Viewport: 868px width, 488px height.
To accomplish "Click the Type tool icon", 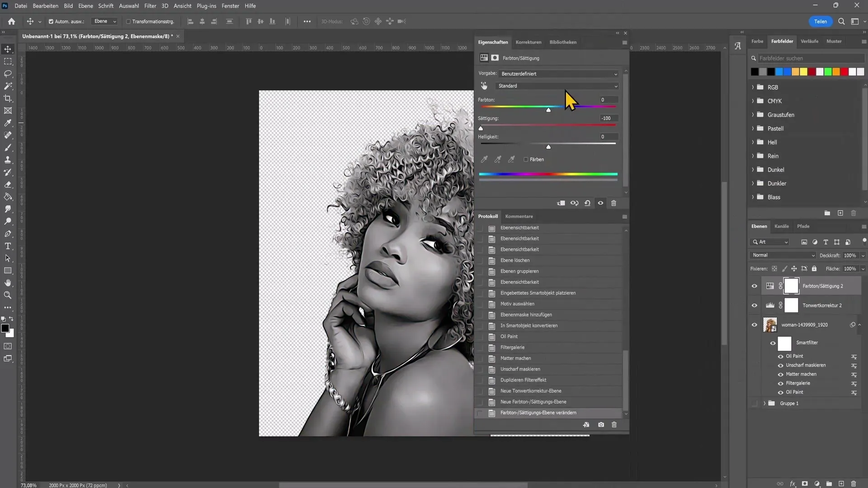I will pos(8,246).
